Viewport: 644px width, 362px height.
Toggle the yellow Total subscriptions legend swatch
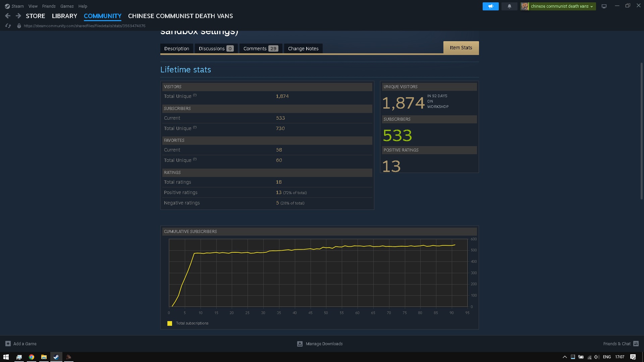(x=170, y=323)
